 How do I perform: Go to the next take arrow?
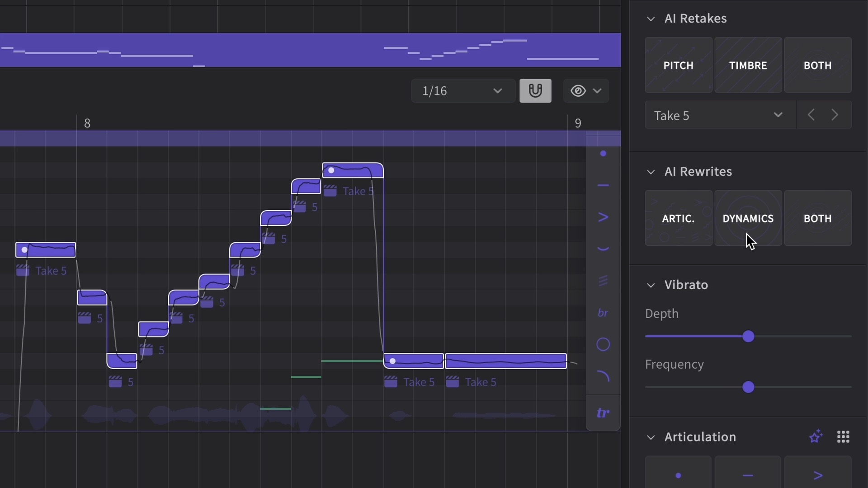pos(835,115)
